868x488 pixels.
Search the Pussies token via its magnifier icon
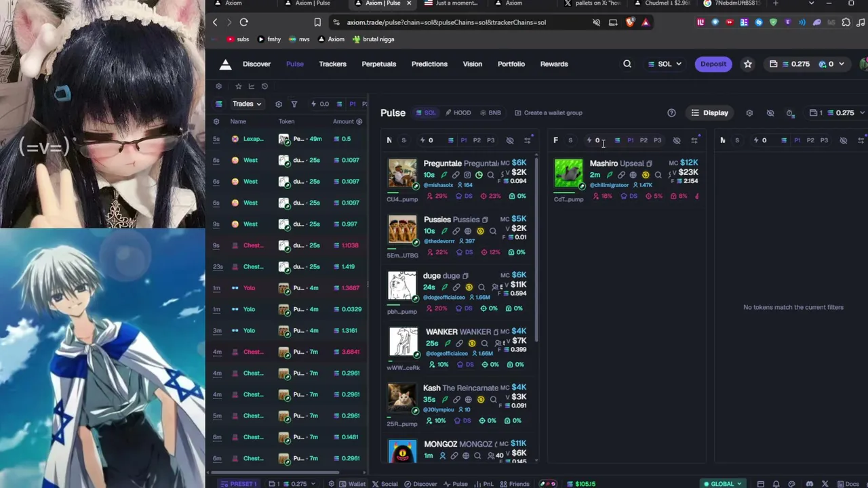coord(493,231)
